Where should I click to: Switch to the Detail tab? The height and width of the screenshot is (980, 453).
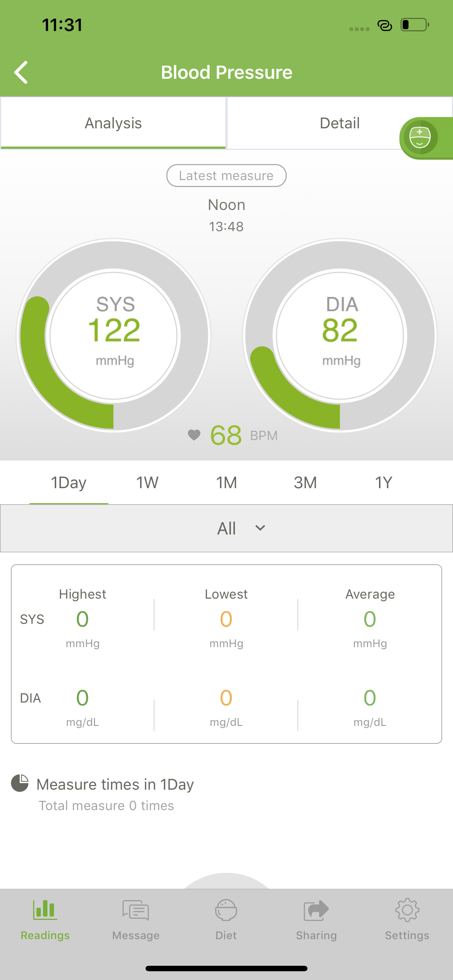point(340,123)
